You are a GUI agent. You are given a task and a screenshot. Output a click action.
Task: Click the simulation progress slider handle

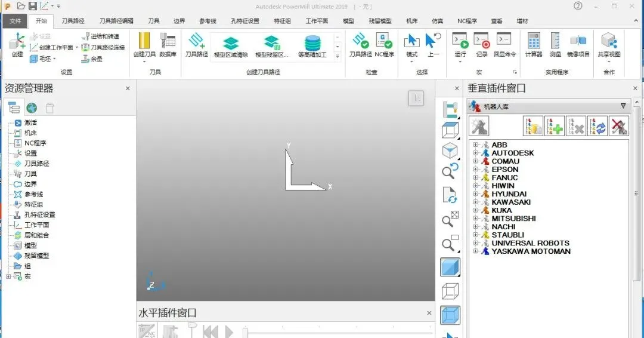(x=245, y=332)
